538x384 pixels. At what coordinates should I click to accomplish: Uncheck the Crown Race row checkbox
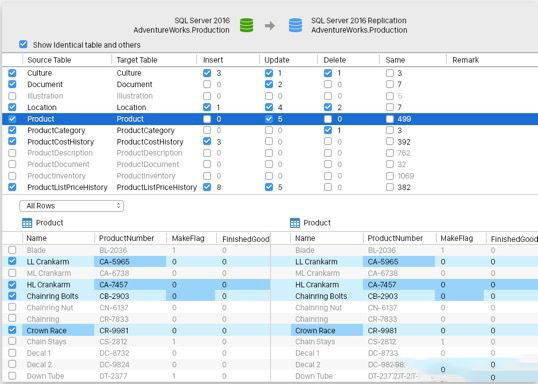point(12,330)
